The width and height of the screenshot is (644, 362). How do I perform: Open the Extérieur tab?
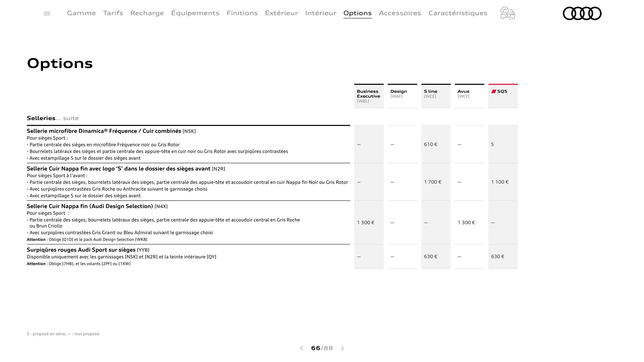tap(281, 13)
